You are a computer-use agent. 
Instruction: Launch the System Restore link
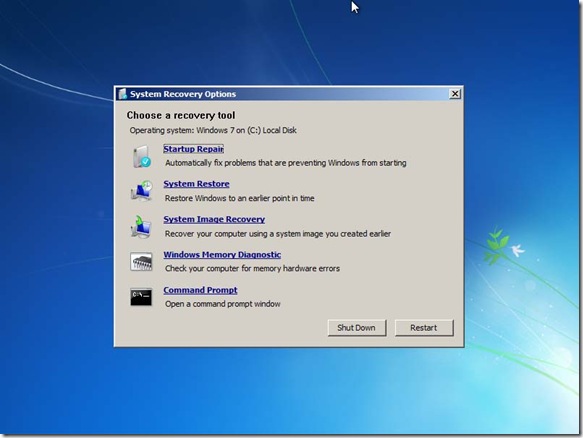coord(196,184)
